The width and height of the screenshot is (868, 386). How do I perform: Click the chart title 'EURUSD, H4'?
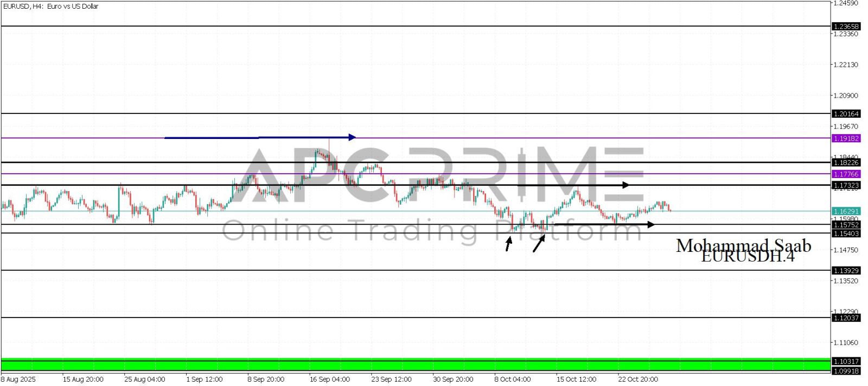50,7
